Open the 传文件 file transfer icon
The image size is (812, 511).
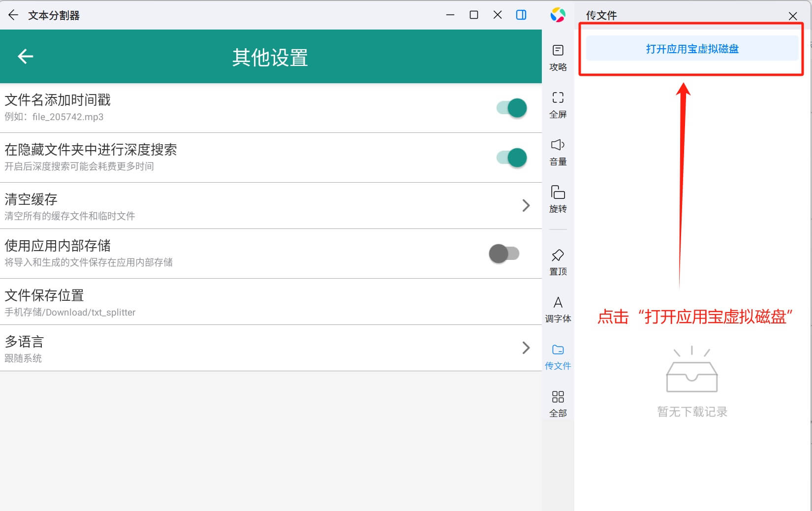(558, 356)
